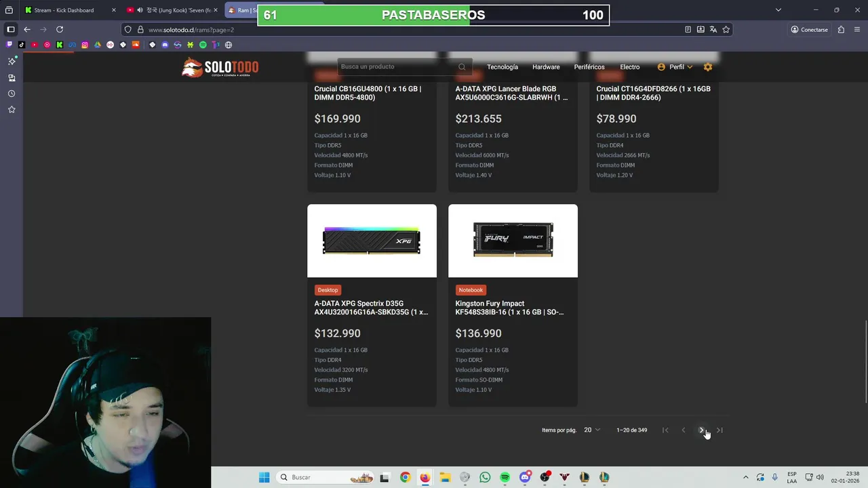Viewport: 868px width, 488px height.
Task: Open history in browser sidebar
Action: pos(12,94)
